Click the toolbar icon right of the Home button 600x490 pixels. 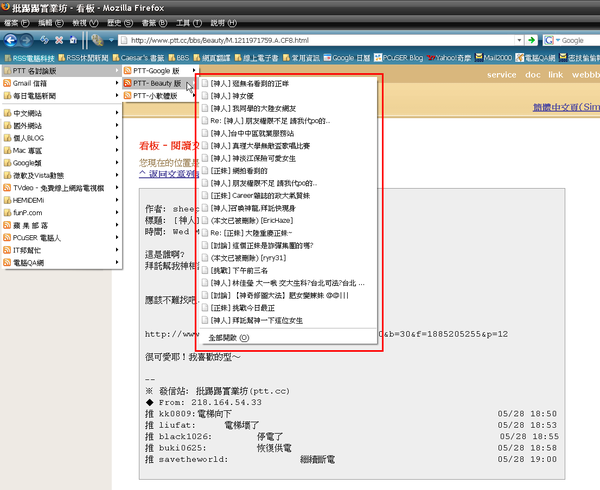pos(97,40)
